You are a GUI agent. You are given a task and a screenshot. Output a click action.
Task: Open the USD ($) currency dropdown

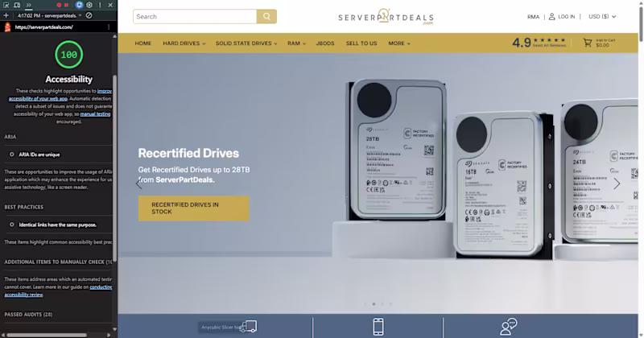pos(602,16)
